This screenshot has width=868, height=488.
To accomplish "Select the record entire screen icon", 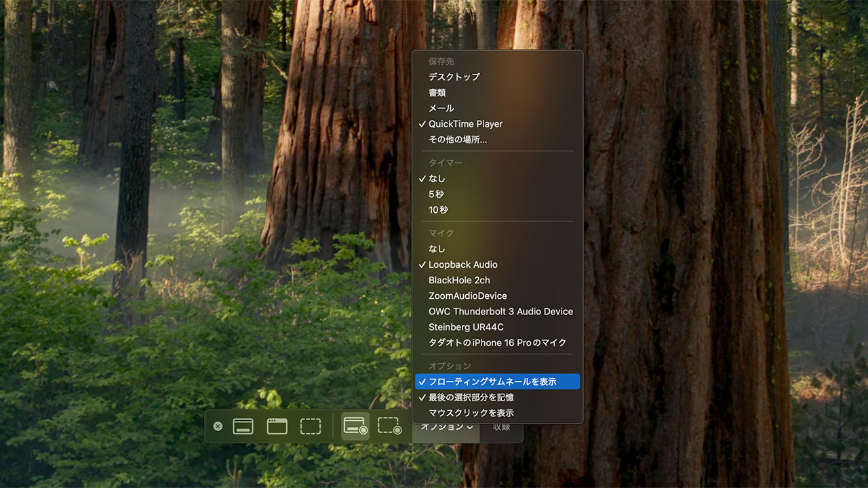I will (x=355, y=426).
